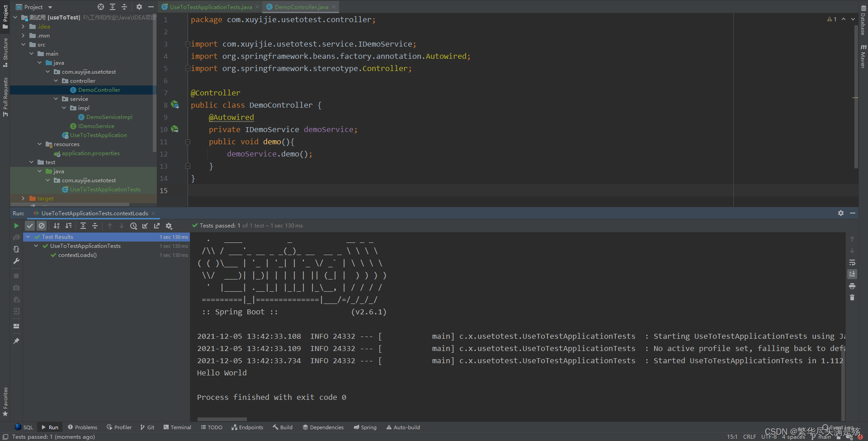Open test runner settings gear

click(x=169, y=226)
